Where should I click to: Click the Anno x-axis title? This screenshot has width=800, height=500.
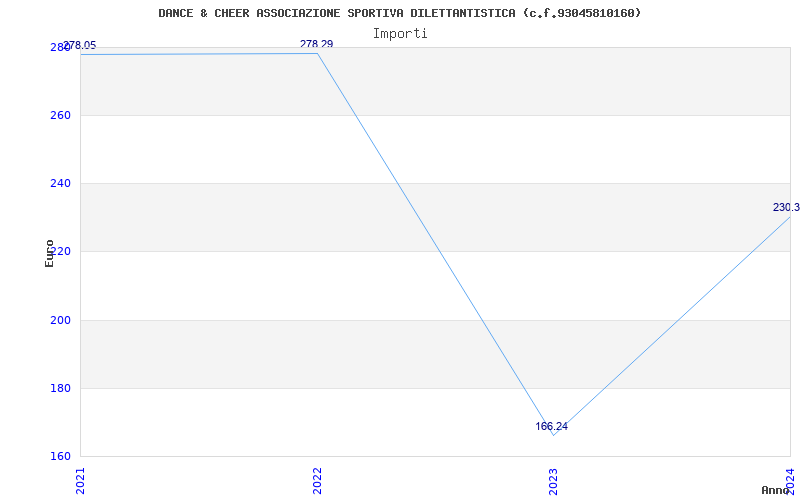click(775, 490)
